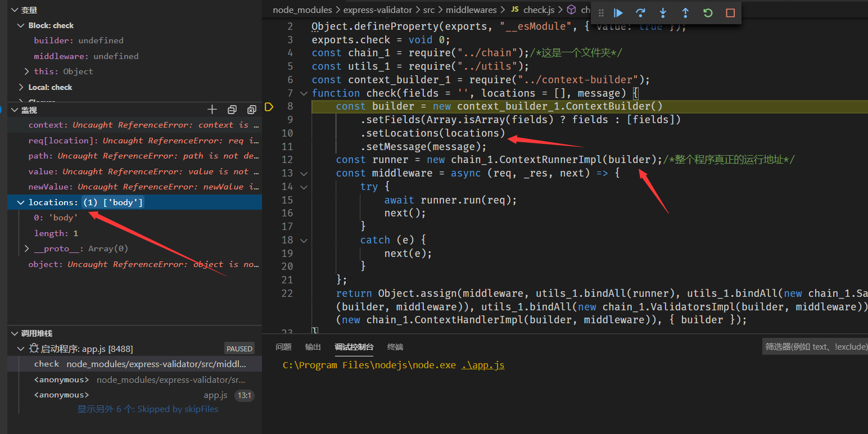The width and height of the screenshot is (868, 434).
Task: Restart the debugging session
Action: 708,13
